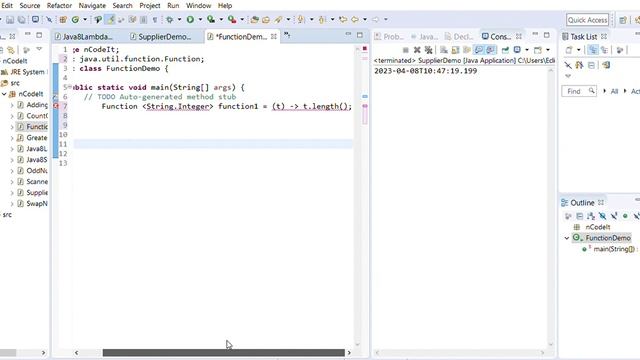Viewport: 640px width, 360px height.
Task: Toggle Task List Scheduled view button
Action: [x=604, y=50]
